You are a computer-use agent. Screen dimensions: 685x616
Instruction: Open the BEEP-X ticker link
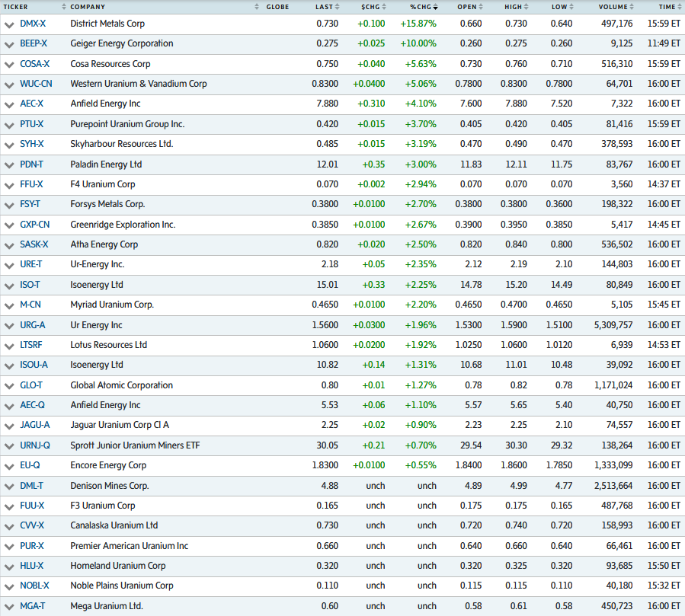coord(34,43)
